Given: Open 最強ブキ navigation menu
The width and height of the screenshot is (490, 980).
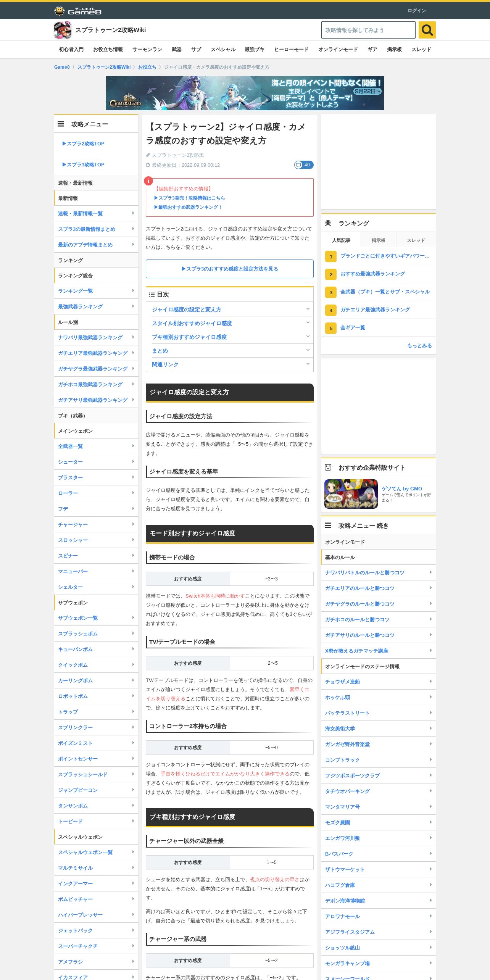Looking at the screenshot, I should coord(255,50).
